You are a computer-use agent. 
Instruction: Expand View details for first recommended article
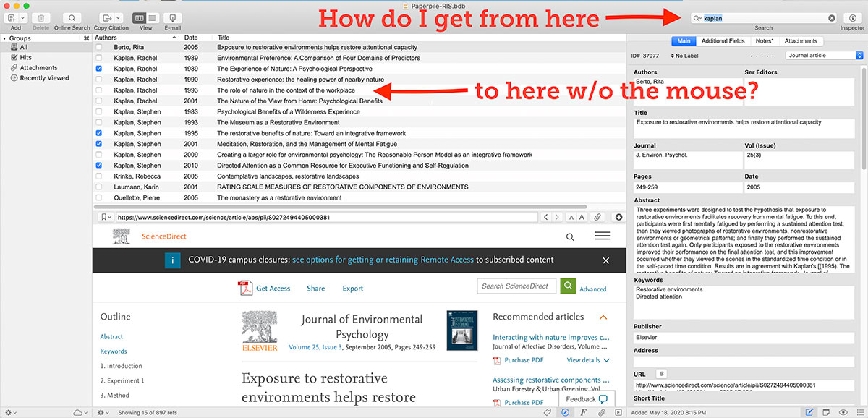[x=588, y=360]
